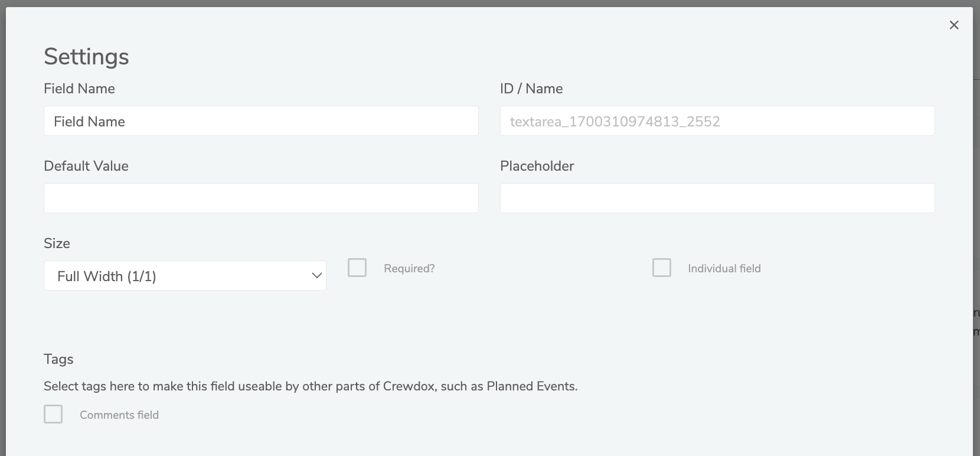Click the "Required?" text label
980x456 pixels.
tap(409, 269)
